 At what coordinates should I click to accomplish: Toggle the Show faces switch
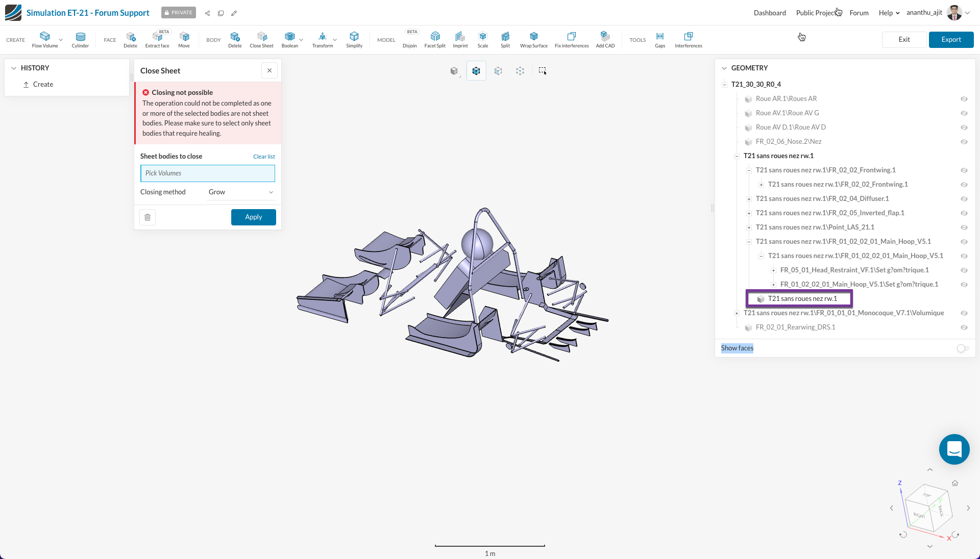click(962, 348)
